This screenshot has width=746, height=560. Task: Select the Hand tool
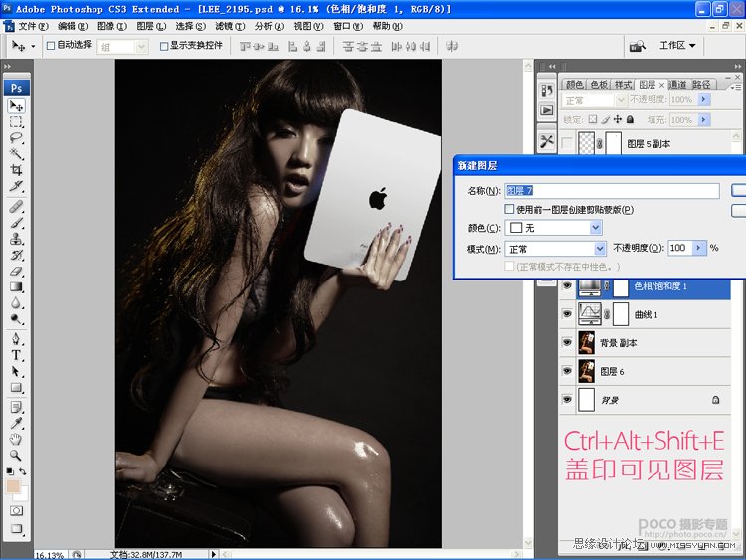pos(16,439)
